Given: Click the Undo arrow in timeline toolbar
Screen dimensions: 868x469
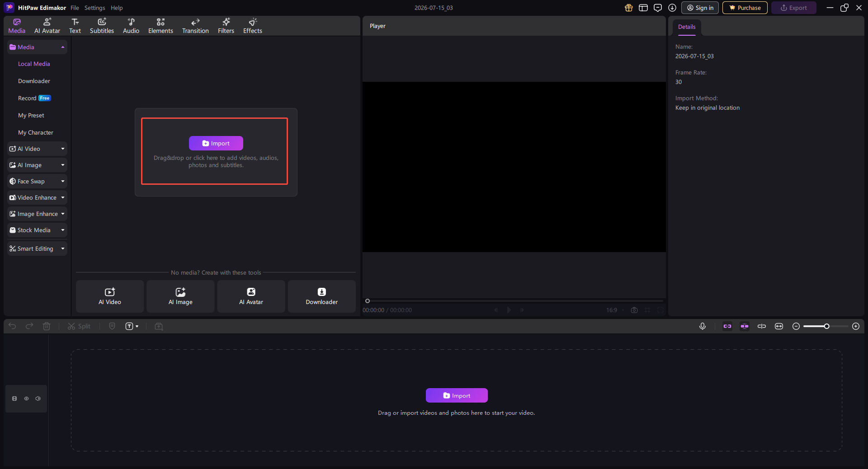Looking at the screenshot, I should [x=12, y=326].
